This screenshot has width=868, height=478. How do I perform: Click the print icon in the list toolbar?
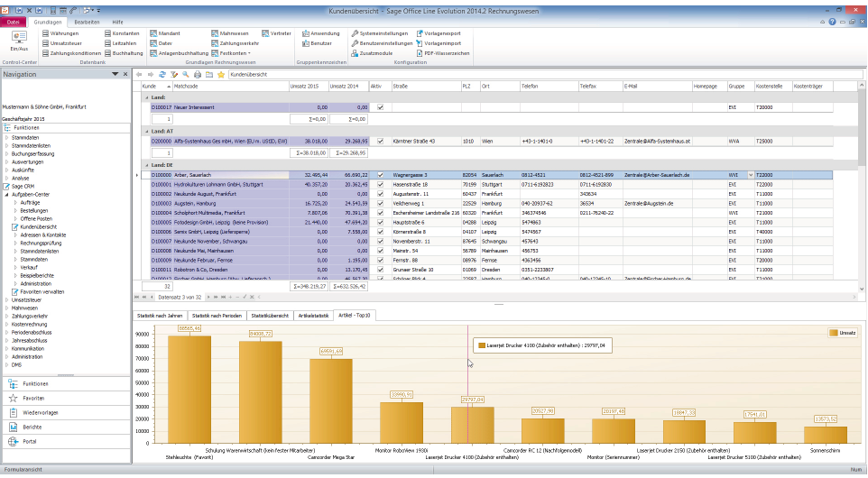(197, 74)
